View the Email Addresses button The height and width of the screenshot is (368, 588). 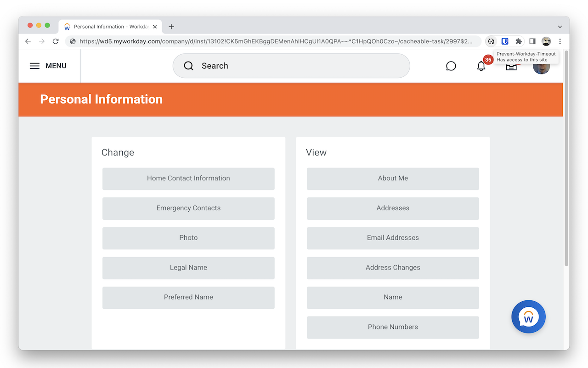(393, 238)
